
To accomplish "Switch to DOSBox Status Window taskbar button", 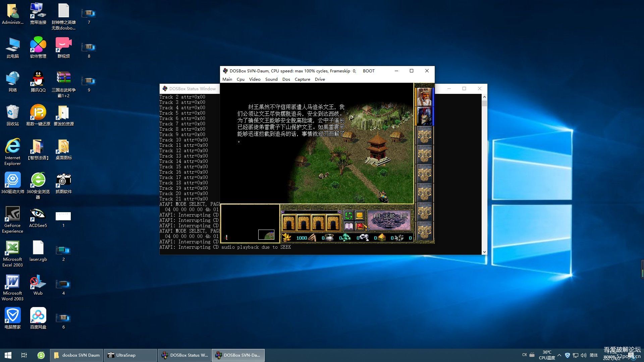I will point(185,355).
